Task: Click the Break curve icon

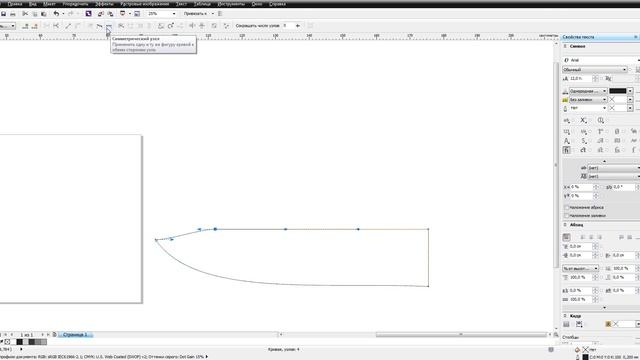Action: pos(56,26)
